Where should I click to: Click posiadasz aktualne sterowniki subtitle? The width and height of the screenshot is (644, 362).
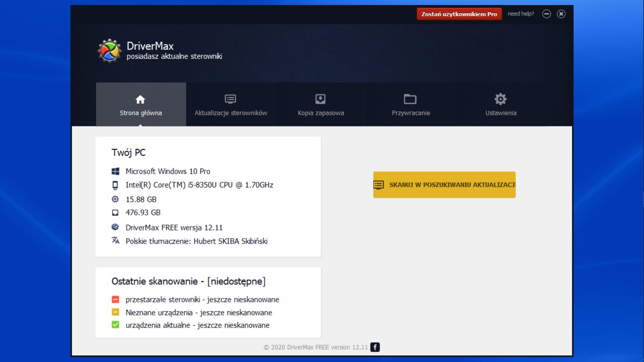coord(174,56)
